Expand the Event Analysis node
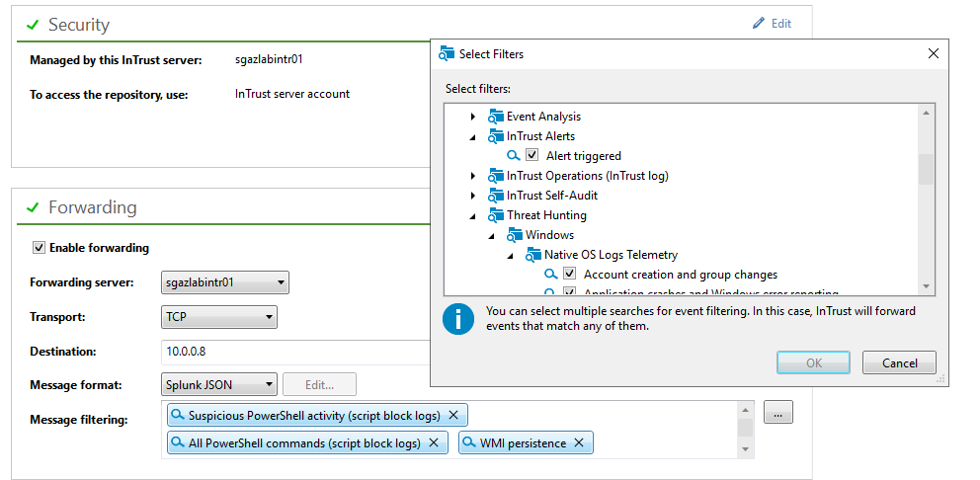The image size is (980, 480). tap(473, 117)
